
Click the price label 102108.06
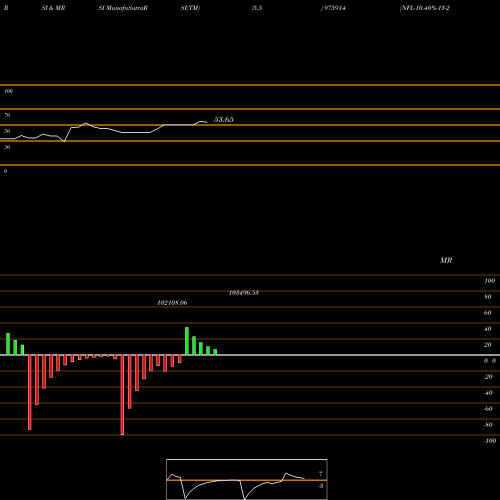172,303
